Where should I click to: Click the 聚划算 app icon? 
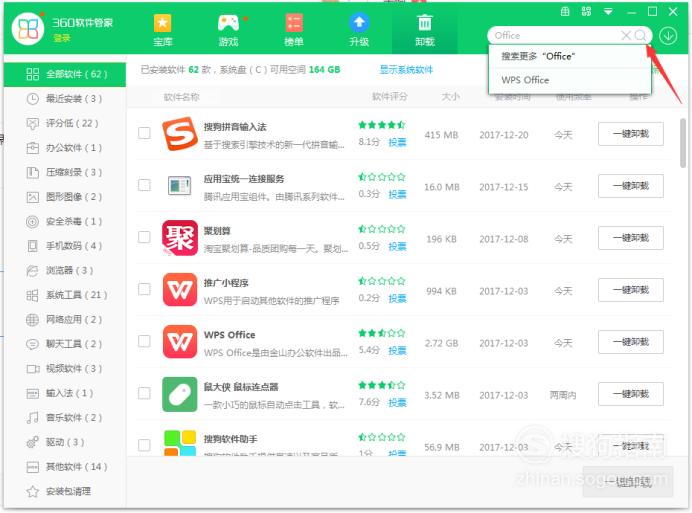(179, 238)
